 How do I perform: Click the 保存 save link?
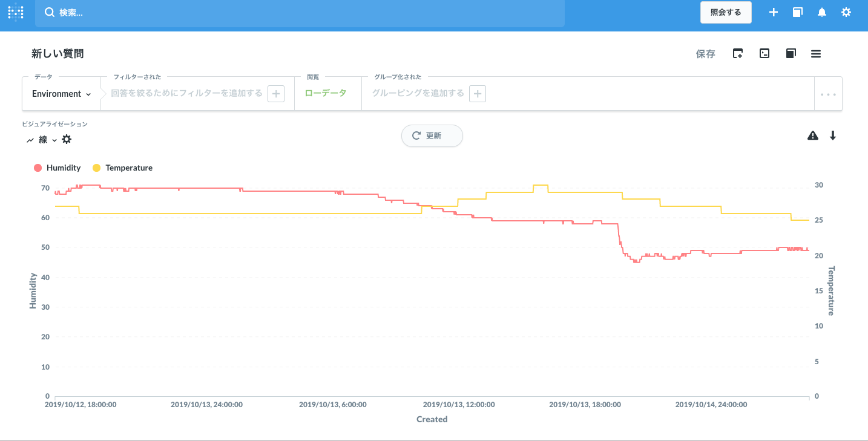[706, 54]
